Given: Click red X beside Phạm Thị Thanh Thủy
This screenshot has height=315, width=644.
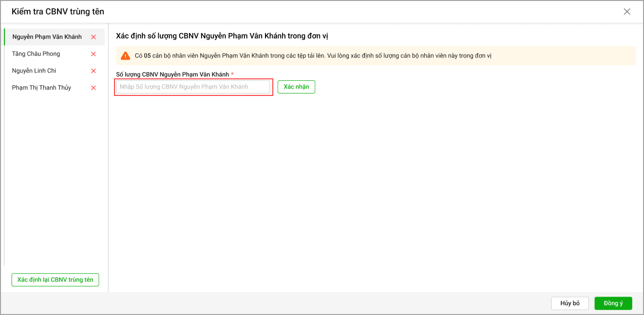Looking at the screenshot, I should pos(94,88).
